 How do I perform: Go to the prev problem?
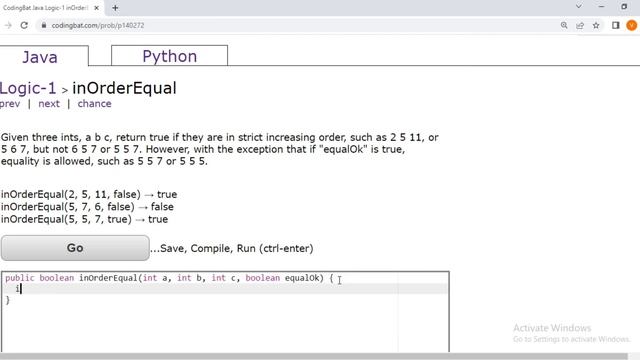click(x=10, y=104)
